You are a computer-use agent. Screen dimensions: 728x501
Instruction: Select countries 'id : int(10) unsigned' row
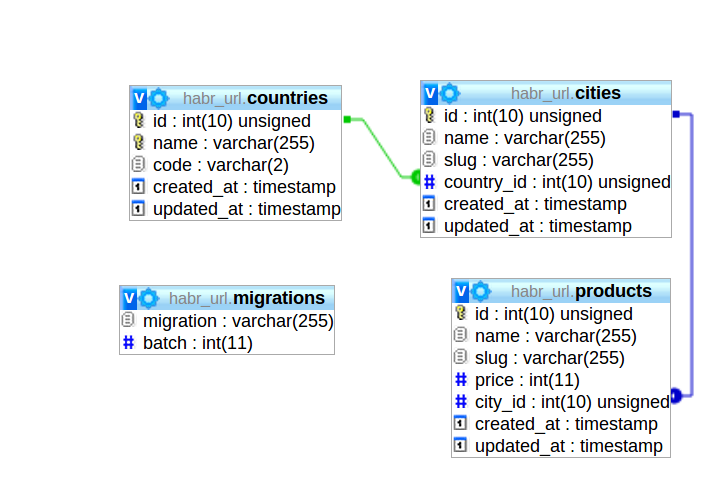(235, 121)
